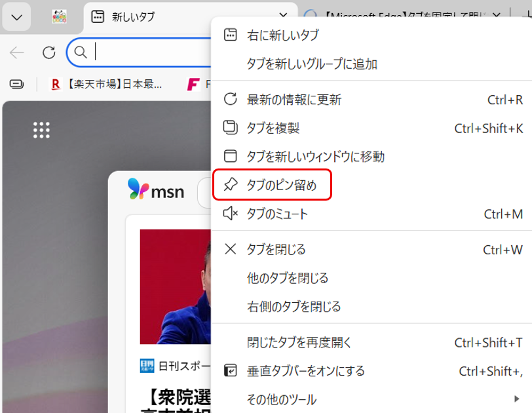Open the 楽天市場 bookmark
Viewport: 532px width, 413px height.
107,84
